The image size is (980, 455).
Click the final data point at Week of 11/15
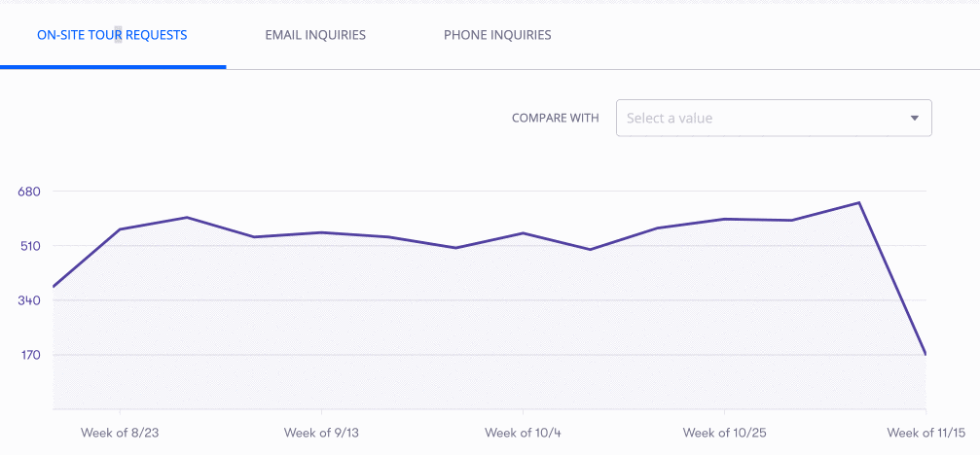tap(926, 355)
